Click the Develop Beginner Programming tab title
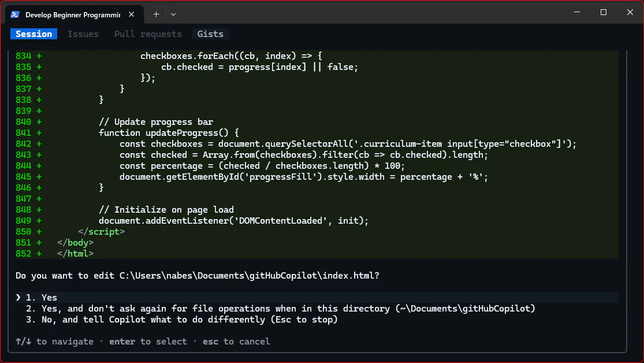Image resolution: width=644 pixels, height=363 pixels. [73, 15]
